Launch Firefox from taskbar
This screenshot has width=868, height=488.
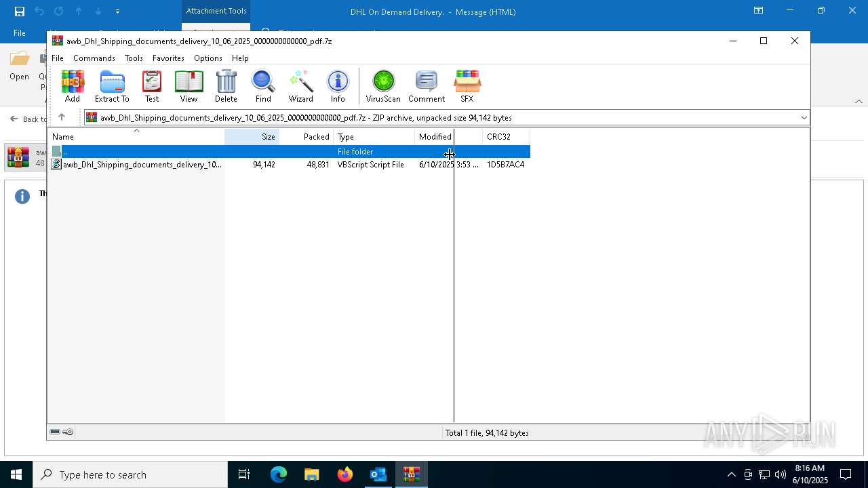click(x=345, y=474)
